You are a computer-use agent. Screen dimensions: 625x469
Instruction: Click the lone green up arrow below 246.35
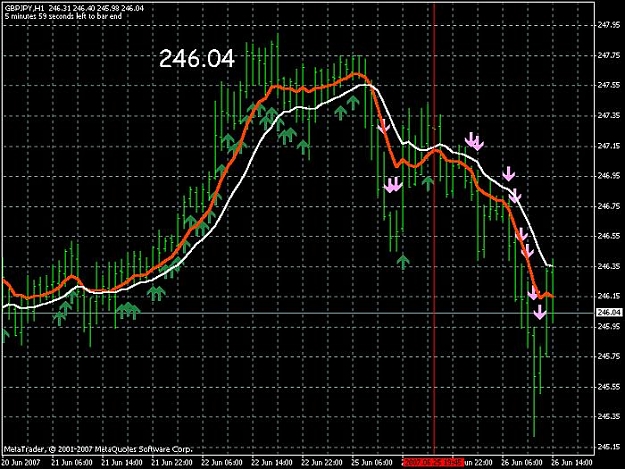[403, 262]
